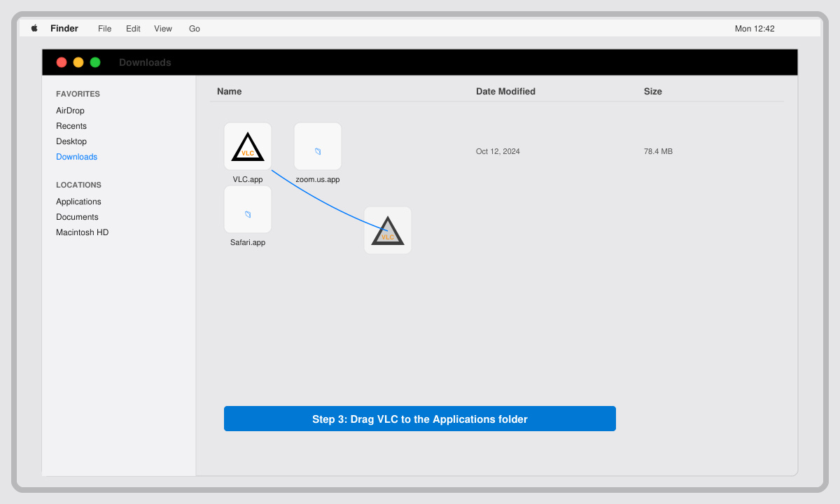Sort by the Size column header

pos(653,92)
